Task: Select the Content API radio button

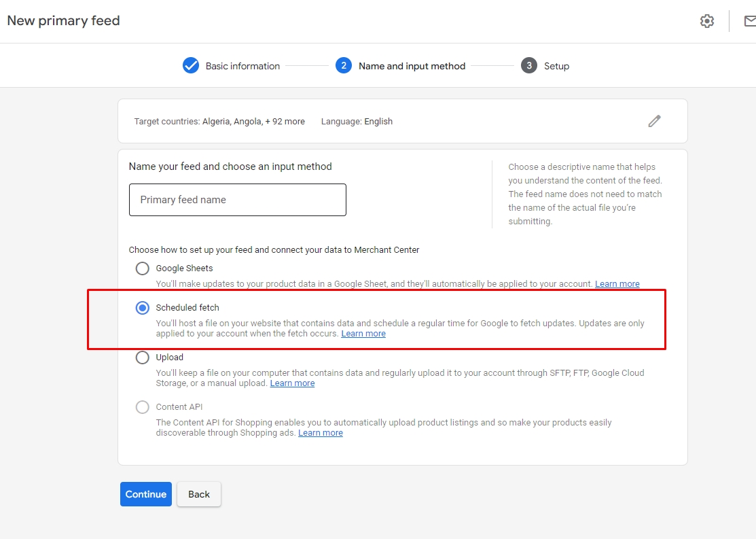Action: (142, 407)
